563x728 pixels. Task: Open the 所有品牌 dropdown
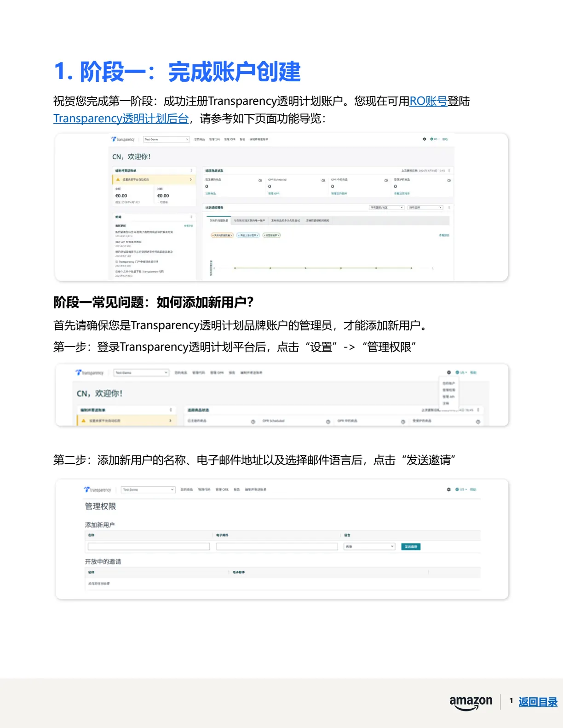(425, 208)
